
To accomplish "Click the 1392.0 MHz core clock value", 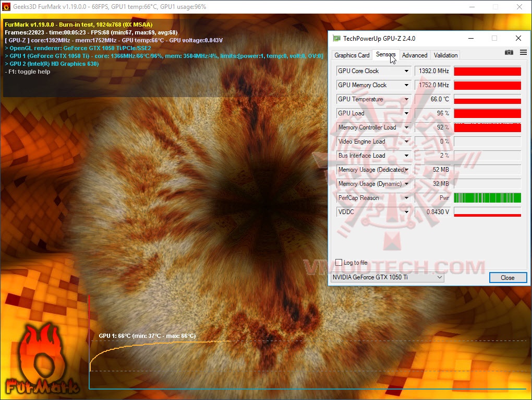I will click(x=433, y=71).
